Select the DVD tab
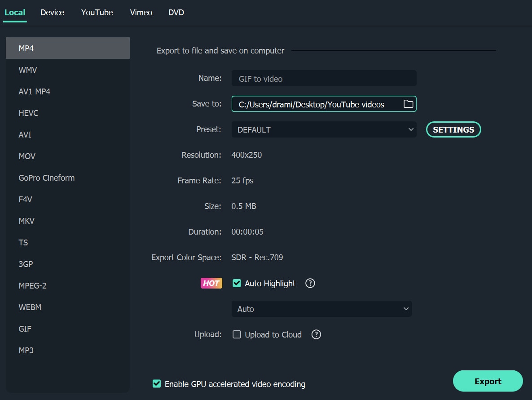532x400 pixels. click(x=176, y=13)
